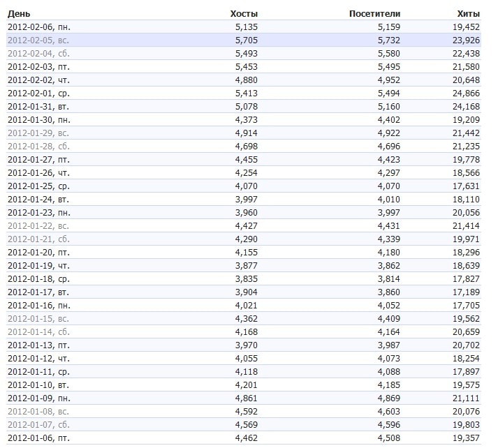498x448 pixels.
Task: Click the visitors value 4,922
Action: pos(388,133)
